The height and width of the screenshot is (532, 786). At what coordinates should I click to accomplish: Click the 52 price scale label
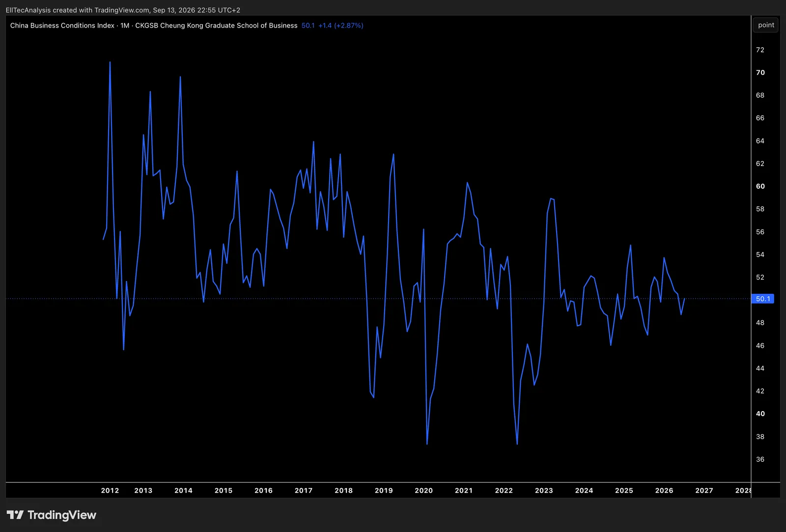[760, 277]
